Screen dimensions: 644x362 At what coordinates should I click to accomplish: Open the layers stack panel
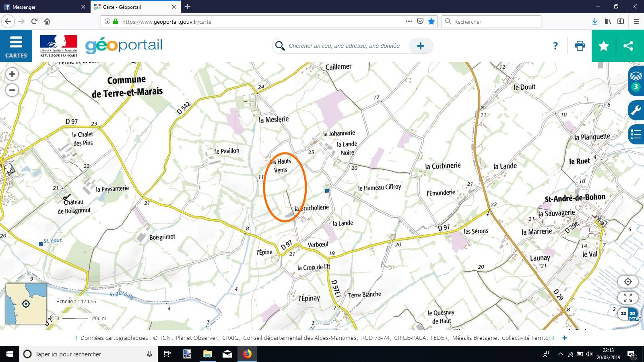pos(636,80)
